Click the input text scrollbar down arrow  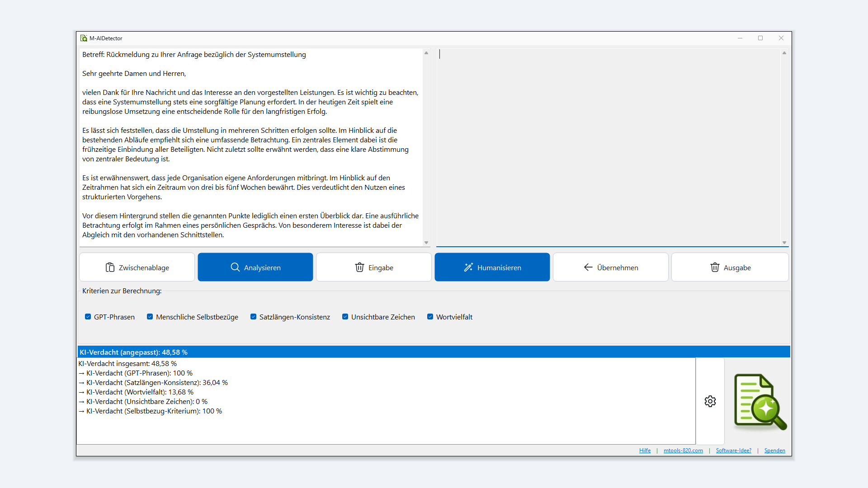click(x=426, y=243)
